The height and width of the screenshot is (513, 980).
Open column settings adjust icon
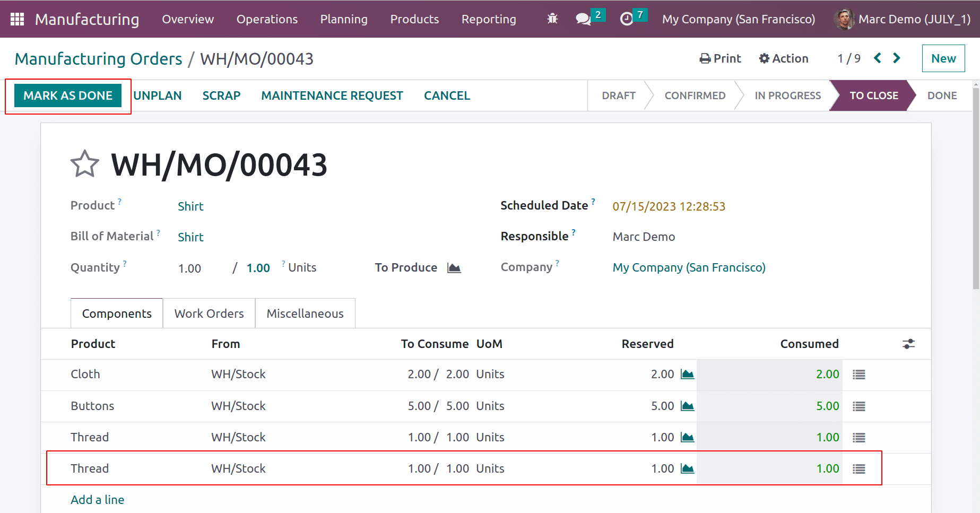click(908, 344)
